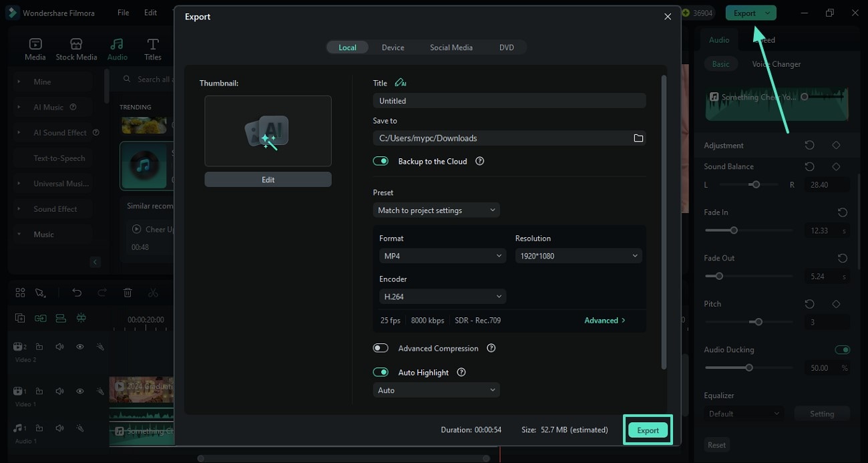Toggle Audio Ducking switch off
This screenshot has width=868, height=463.
843,349
